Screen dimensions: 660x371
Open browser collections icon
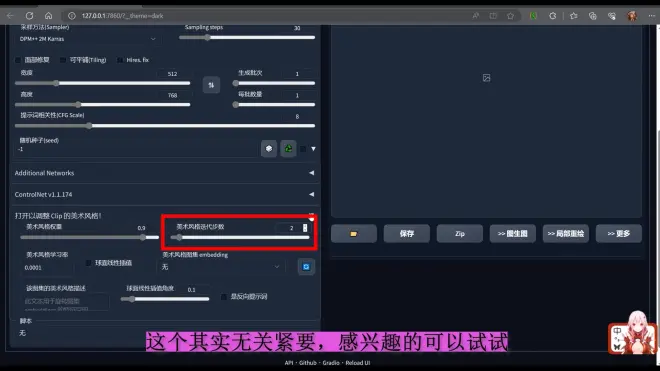point(593,16)
